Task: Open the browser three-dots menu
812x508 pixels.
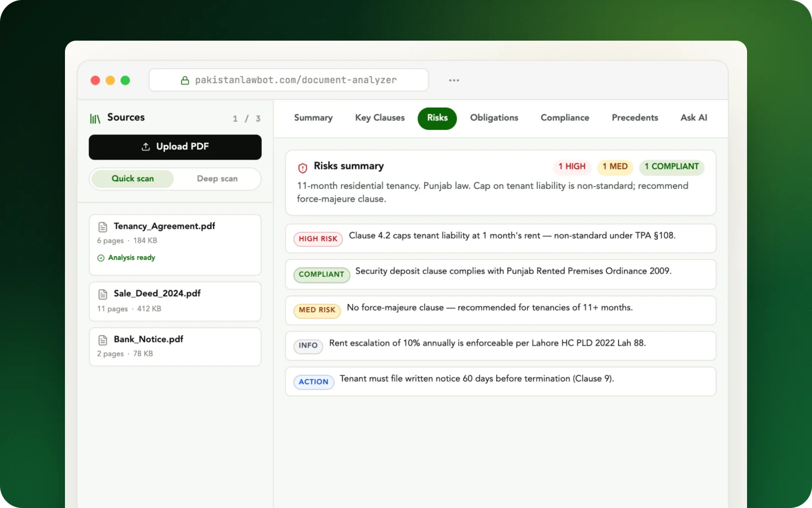Action: coord(454,80)
